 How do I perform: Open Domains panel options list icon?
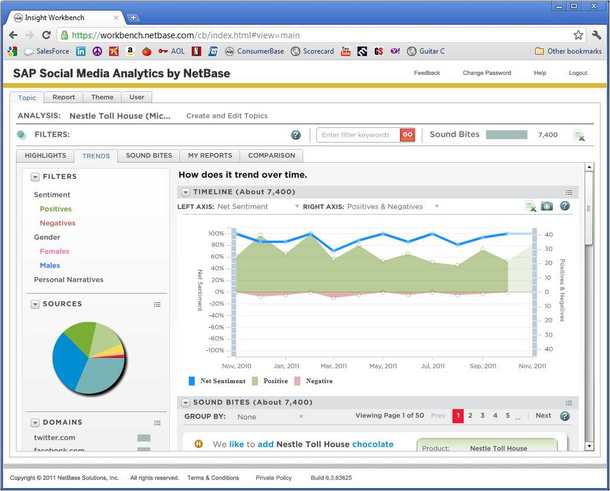pos(157,423)
